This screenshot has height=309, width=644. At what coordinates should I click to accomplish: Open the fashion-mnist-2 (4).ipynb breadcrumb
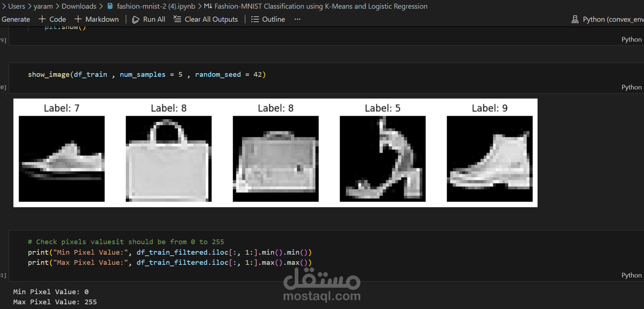click(156, 6)
